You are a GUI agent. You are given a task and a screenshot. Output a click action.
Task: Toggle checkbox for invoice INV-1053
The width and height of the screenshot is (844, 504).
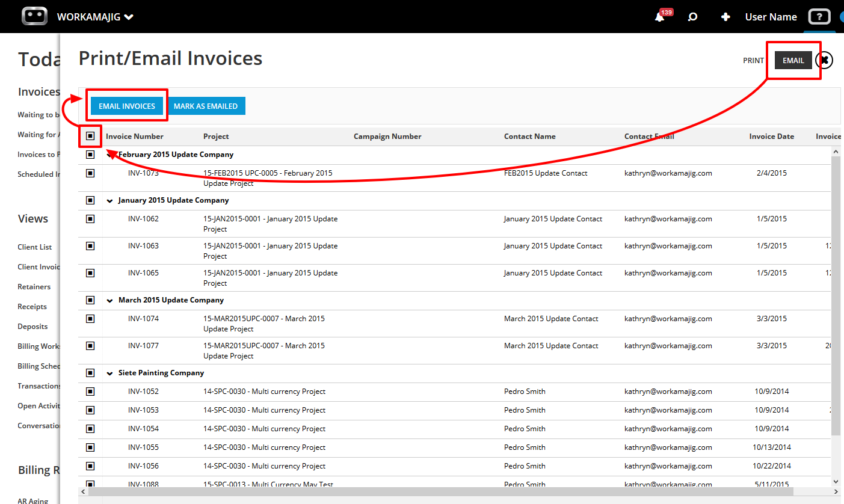[x=90, y=410]
